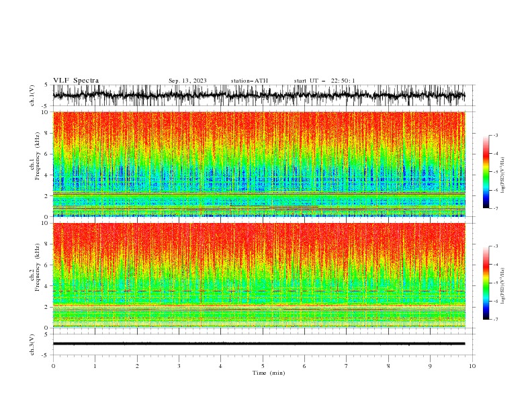Viewport: 532px width, 411px height.
Task: Click the time axis tick label "2"
Action: pyautogui.click(x=137, y=366)
